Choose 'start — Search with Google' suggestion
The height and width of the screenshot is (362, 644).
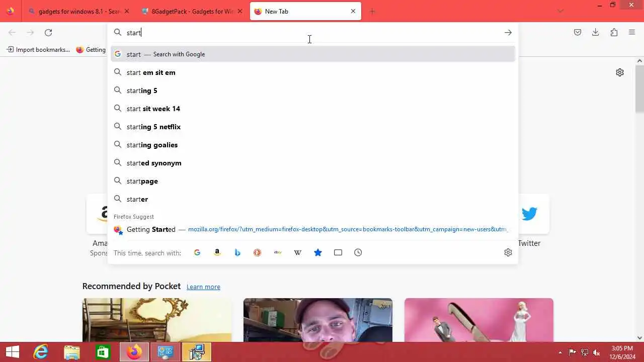pos(313,54)
